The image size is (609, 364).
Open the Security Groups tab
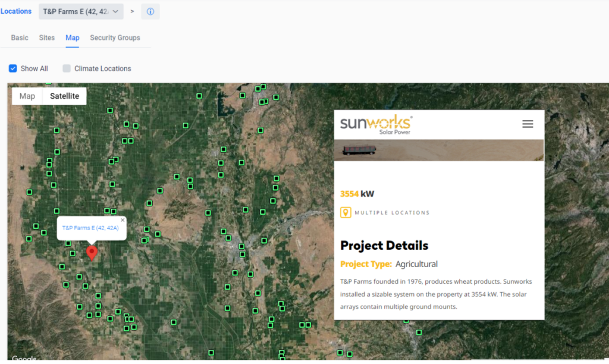point(115,37)
